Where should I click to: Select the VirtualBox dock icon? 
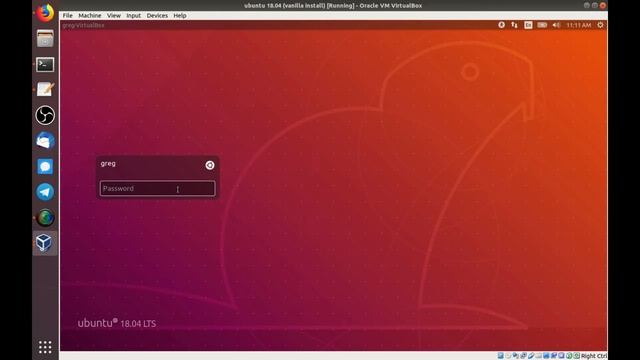click(44, 243)
